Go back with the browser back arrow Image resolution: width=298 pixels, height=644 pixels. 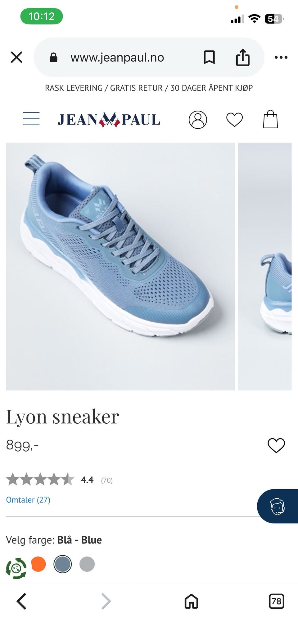click(21, 601)
